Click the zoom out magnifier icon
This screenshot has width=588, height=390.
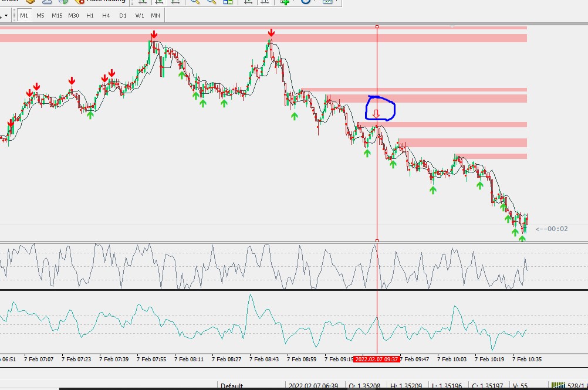tap(211, 2)
